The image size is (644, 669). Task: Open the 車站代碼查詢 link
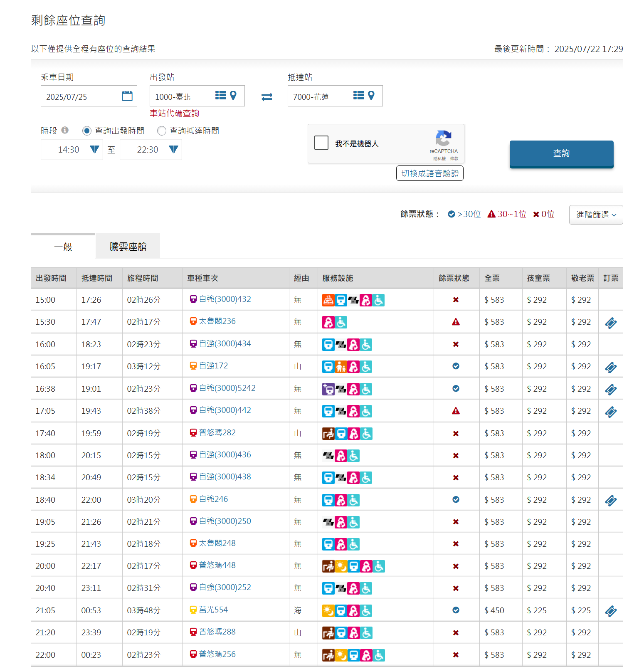point(174,113)
